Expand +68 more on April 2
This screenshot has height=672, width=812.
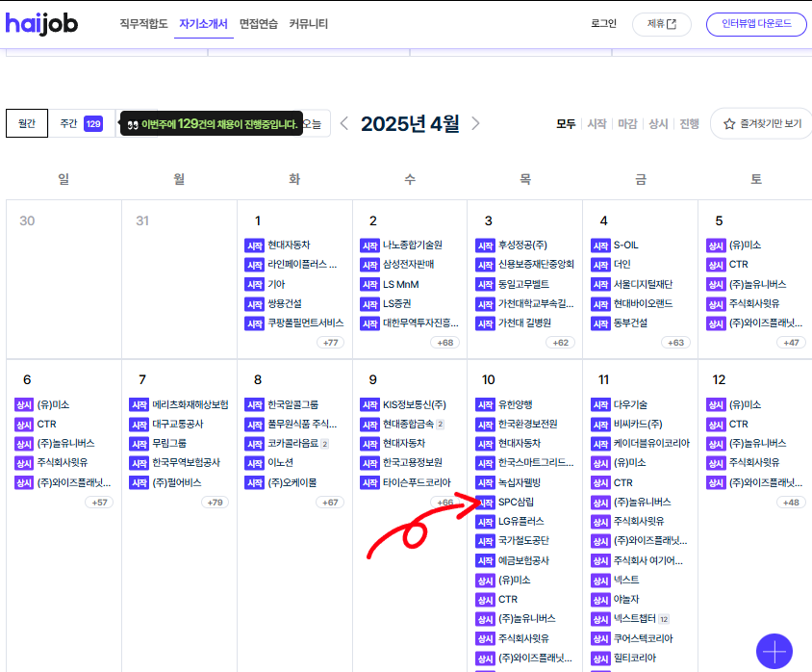tap(445, 343)
